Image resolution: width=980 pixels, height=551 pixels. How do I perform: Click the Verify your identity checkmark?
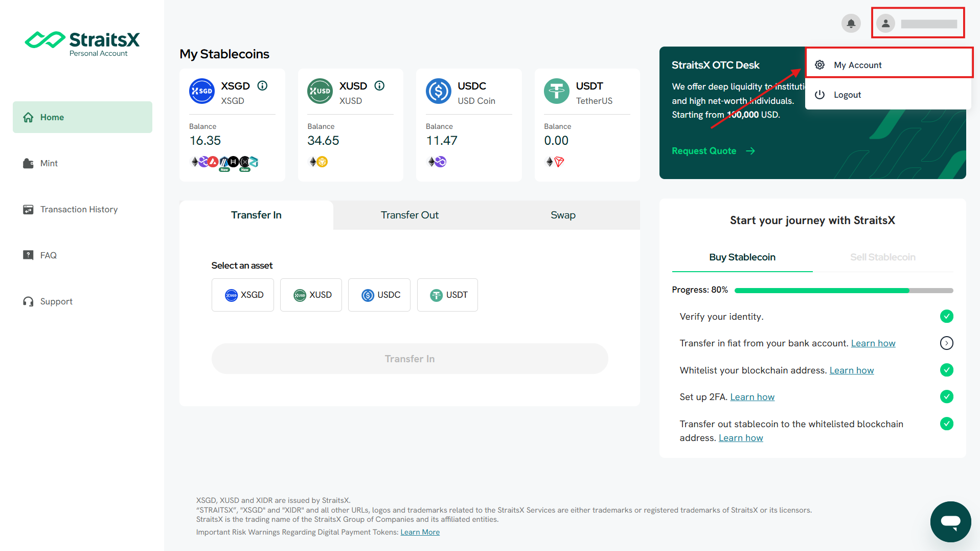pos(946,316)
